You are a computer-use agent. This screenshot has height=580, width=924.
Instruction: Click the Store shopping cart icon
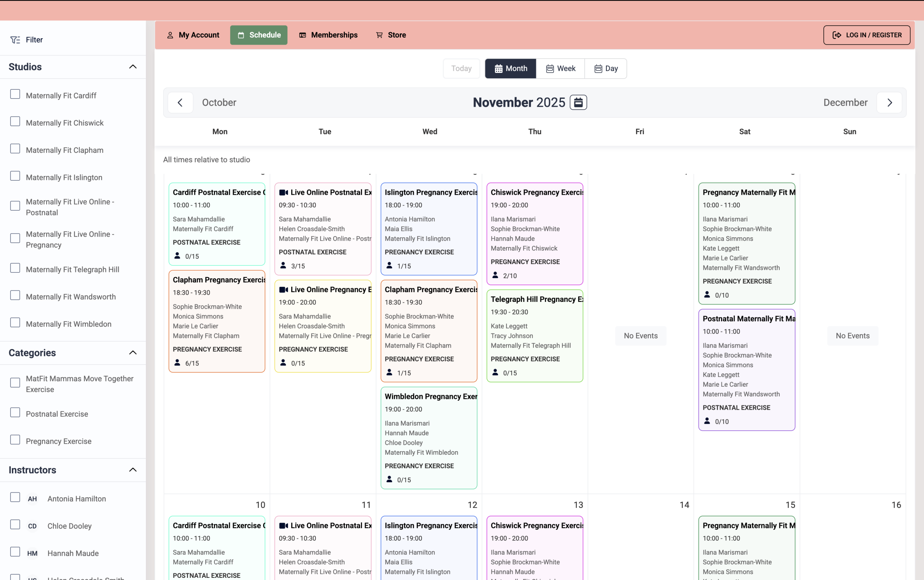[379, 35]
